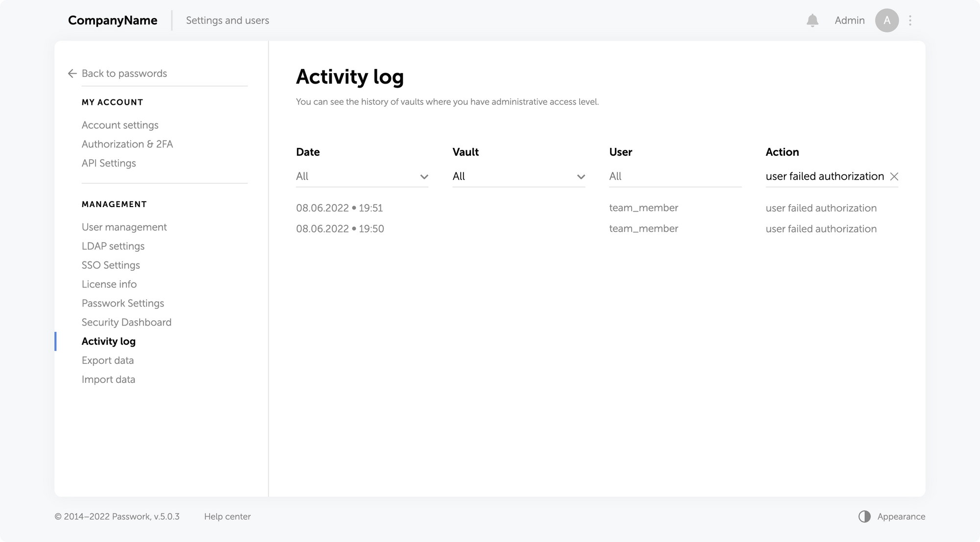Open User management page
Image resolution: width=980 pixels, height=542 pixels.
click(x=124, y=227)
